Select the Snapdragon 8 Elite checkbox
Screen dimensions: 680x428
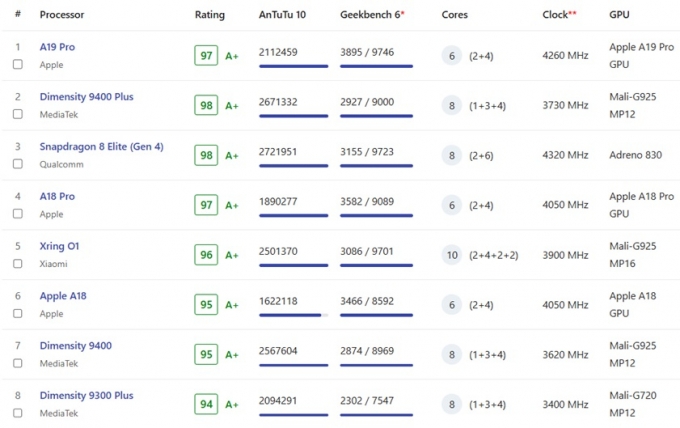pos(18,164)
